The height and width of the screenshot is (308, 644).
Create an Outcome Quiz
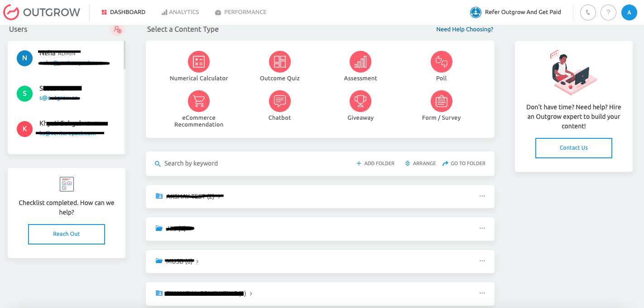(280, 66)
